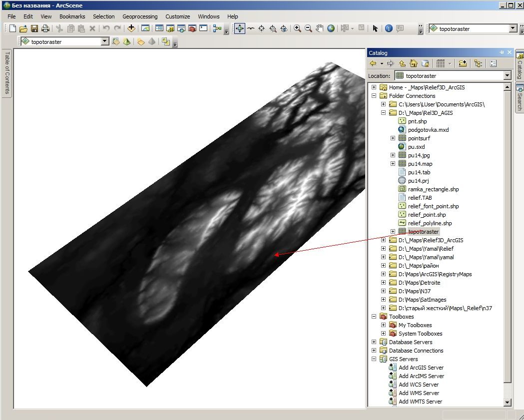Select the Fly tool
The width and height of the screenshot is (524, 420).
tap(251, 28)
